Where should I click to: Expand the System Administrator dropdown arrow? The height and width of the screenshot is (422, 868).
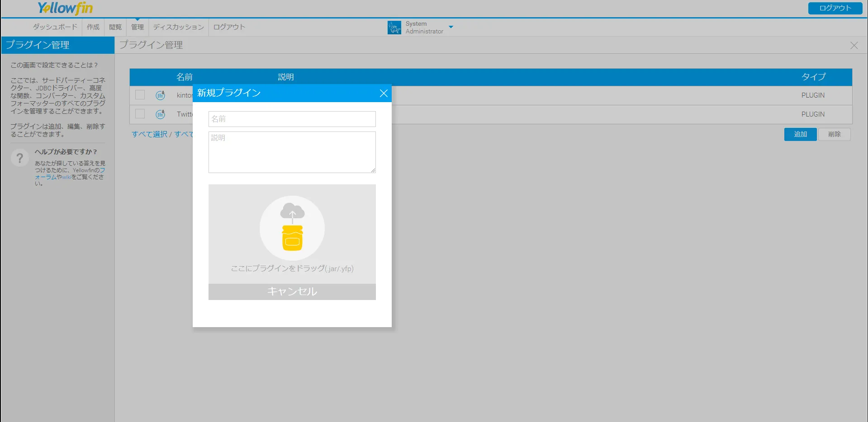point(451,27)
